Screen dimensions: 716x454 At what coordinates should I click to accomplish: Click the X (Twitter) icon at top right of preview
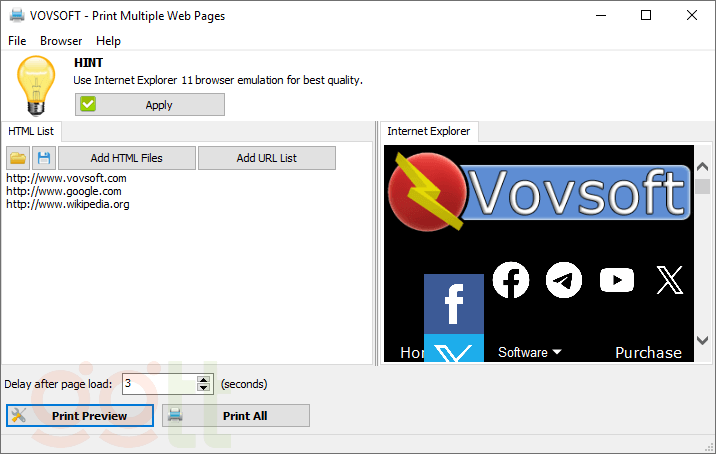point(669,280)
